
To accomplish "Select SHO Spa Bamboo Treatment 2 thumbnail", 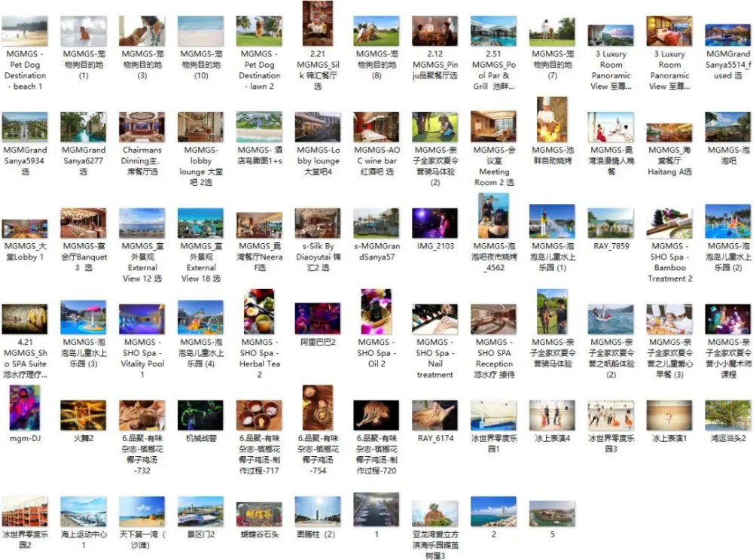I will (x=669, y=224).
